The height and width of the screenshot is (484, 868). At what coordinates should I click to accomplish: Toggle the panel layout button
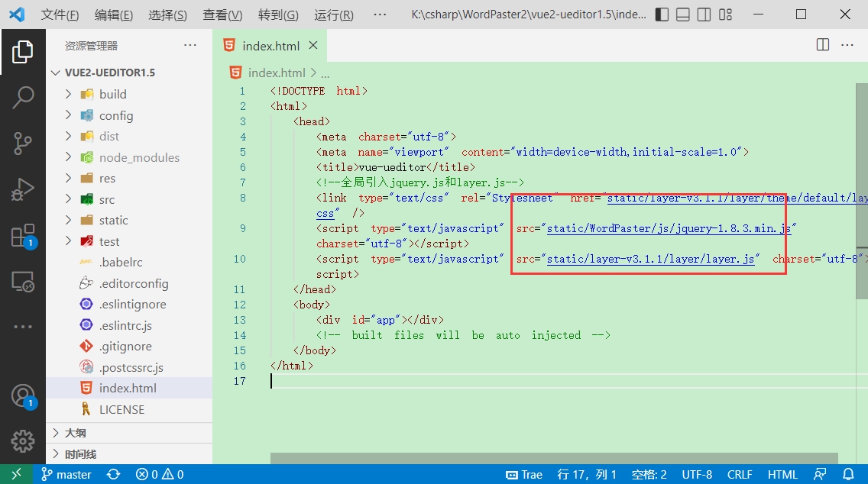point(683,15)
